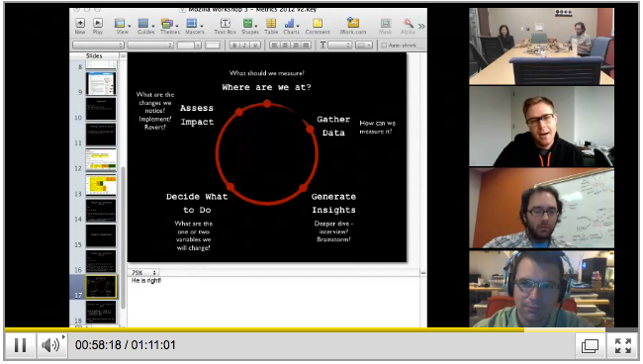Viewport: 643px width, 364px height.
Task: Click presenter notes text "He is right!"
Action: (x=146, y=280)
